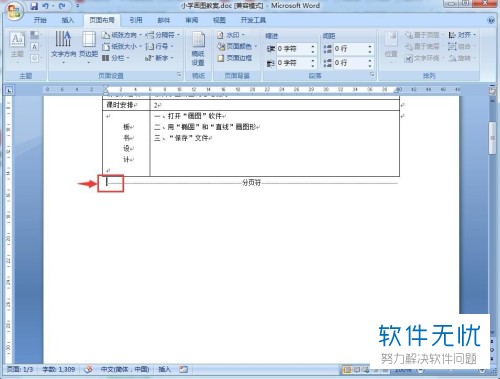Click the vertical scrollbar thumb

point(492,138)
